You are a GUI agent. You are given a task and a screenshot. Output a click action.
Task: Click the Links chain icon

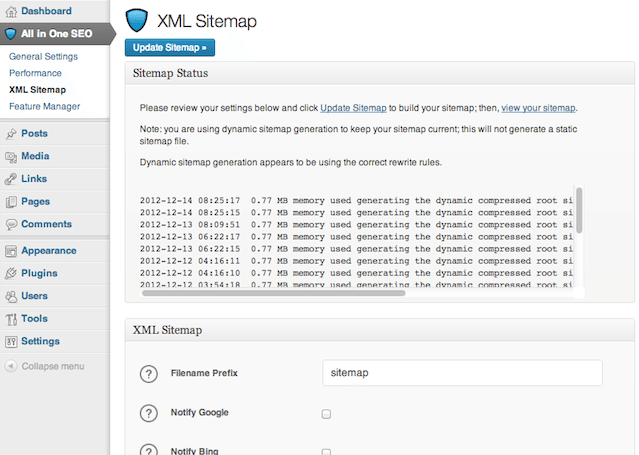tap(11, 179)
